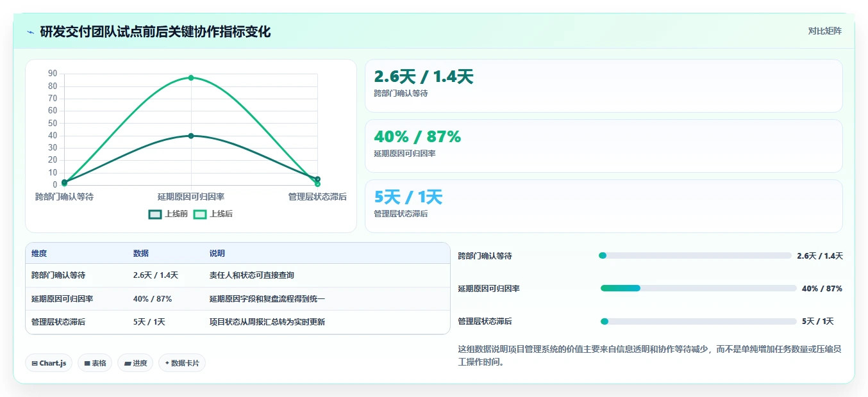
Task: Click the 说明 table column header
Action: pyautogui.click(x=217, y=254)
